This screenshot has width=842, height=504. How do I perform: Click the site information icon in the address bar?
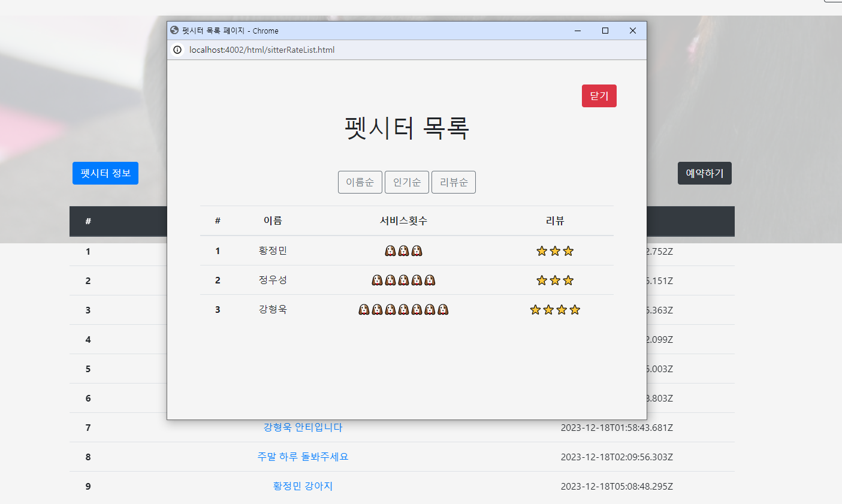177,50
